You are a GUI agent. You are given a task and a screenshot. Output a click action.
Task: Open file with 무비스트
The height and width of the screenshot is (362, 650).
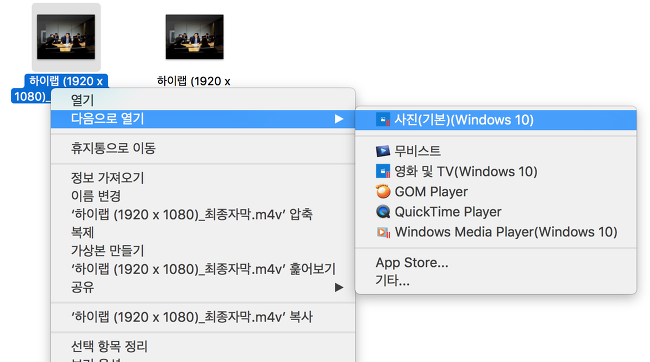[496, 151]
